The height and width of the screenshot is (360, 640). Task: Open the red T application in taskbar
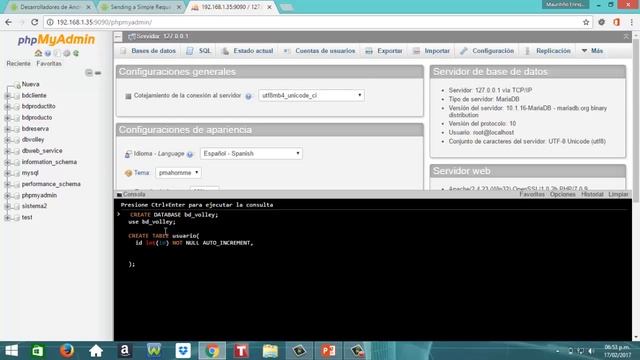[x=241, y=351]
